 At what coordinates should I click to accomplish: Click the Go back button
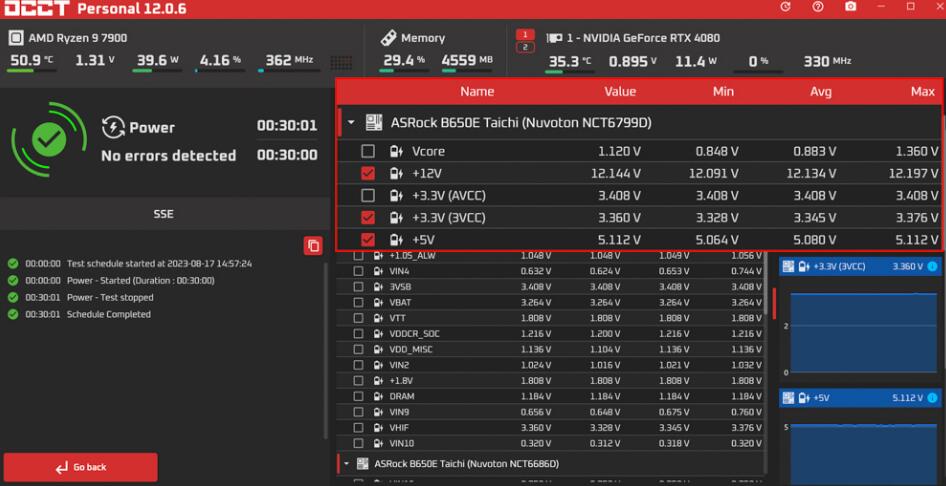(80, 467)
